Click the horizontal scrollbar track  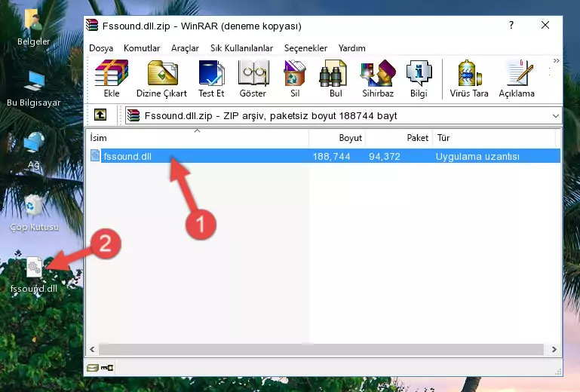click(321, 349)
